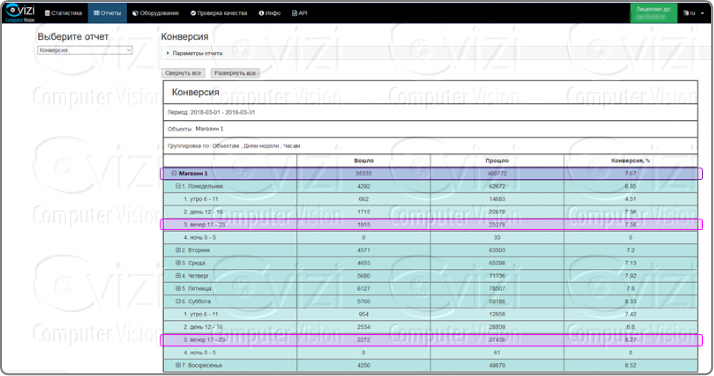Go to Проверка качества page
The height and width of the screenshot is (376, 714).
point(219,13)
